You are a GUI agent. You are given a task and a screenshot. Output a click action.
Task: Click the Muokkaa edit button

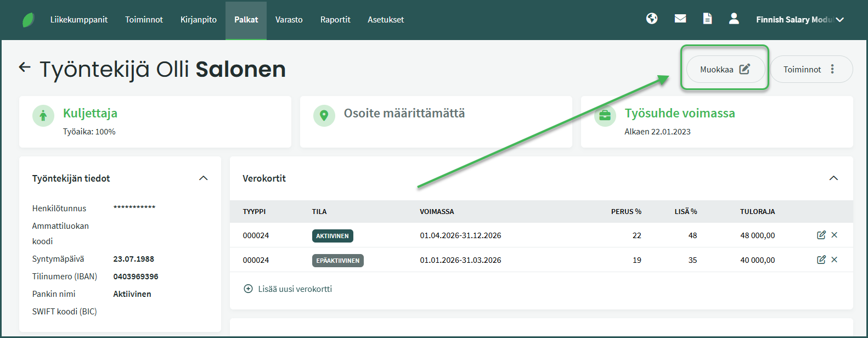tap(725, 69)
